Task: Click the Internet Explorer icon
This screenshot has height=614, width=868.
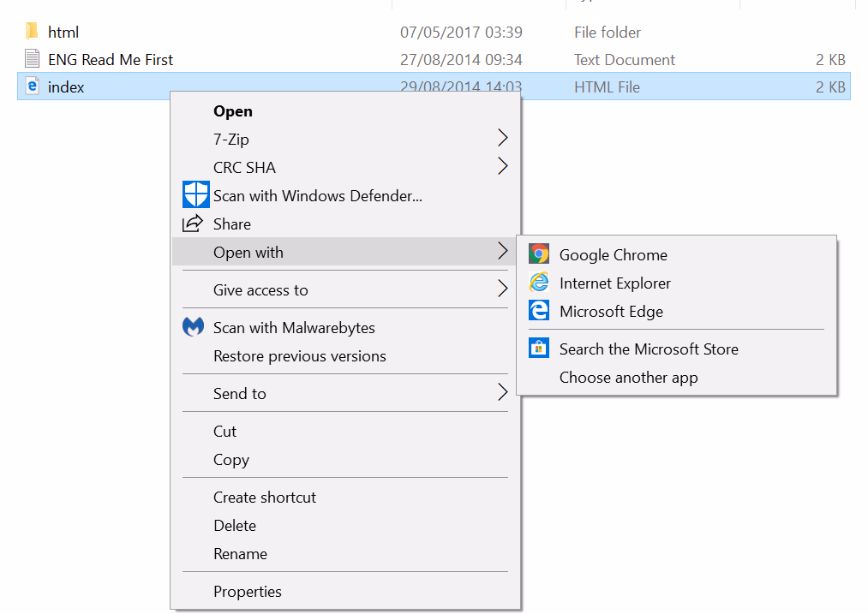Action: tap(539, 282)
